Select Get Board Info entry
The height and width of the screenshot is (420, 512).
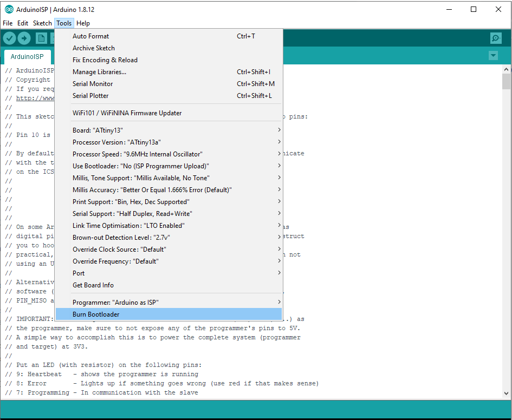pyautogui.click(x=168, y=285)
